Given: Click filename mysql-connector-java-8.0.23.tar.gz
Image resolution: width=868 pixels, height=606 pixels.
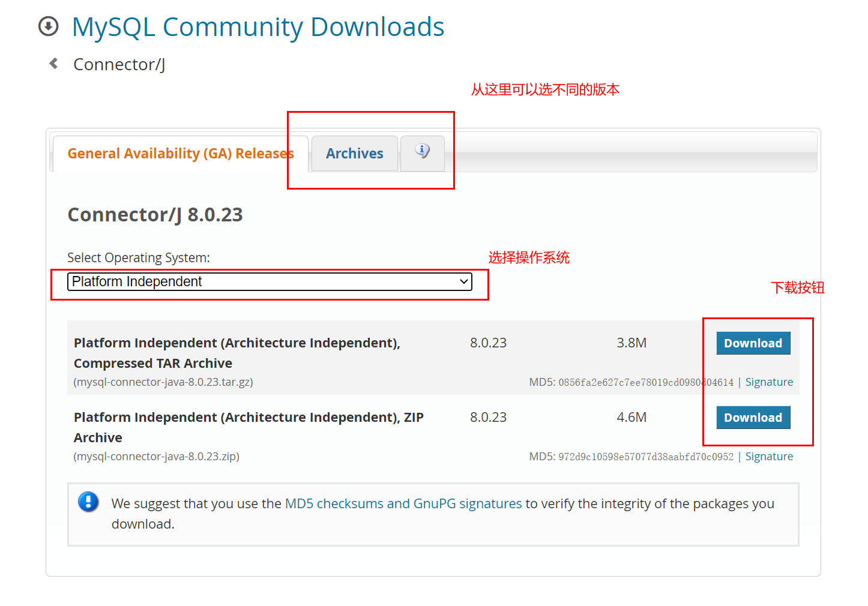Looking at the screenshot, I should pyautogui.click(x=163, y=382).
